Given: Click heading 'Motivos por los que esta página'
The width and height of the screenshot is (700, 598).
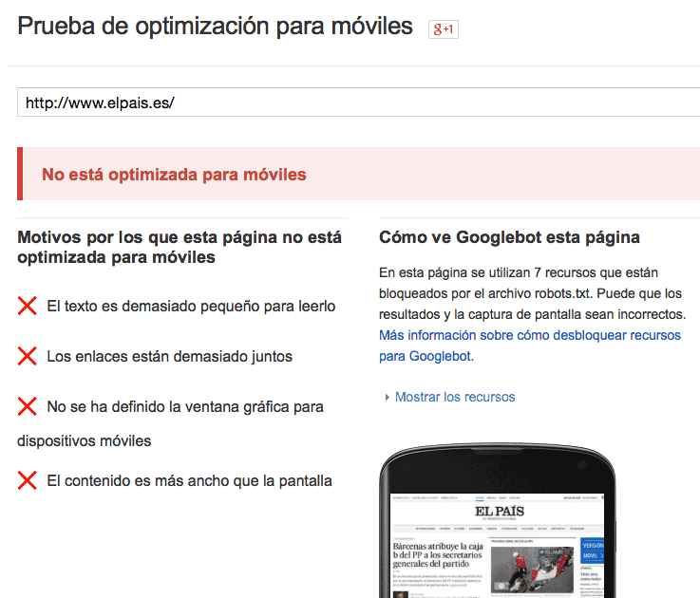Looking at the screenshot, I should [x=180, y=247].
